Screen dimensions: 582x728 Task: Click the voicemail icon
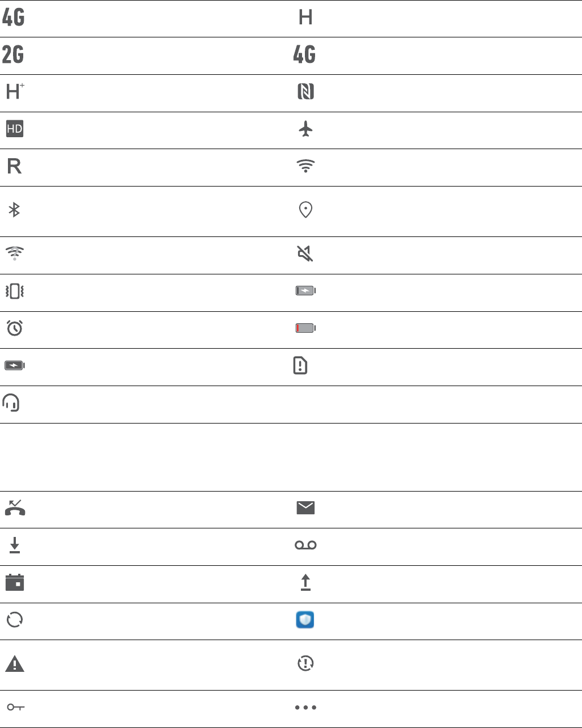pyautogui.click(x=305, y=545)
